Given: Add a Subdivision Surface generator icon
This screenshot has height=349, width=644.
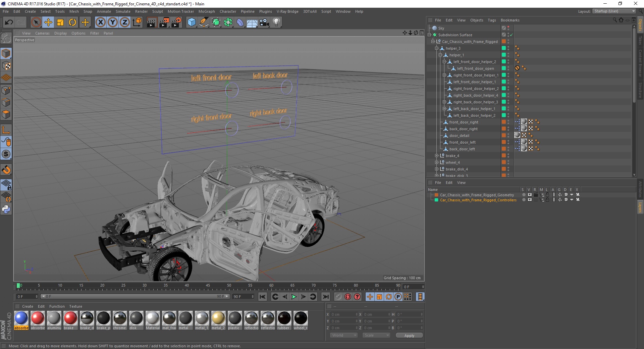Looking at the screenshot, I should (216, 22).
